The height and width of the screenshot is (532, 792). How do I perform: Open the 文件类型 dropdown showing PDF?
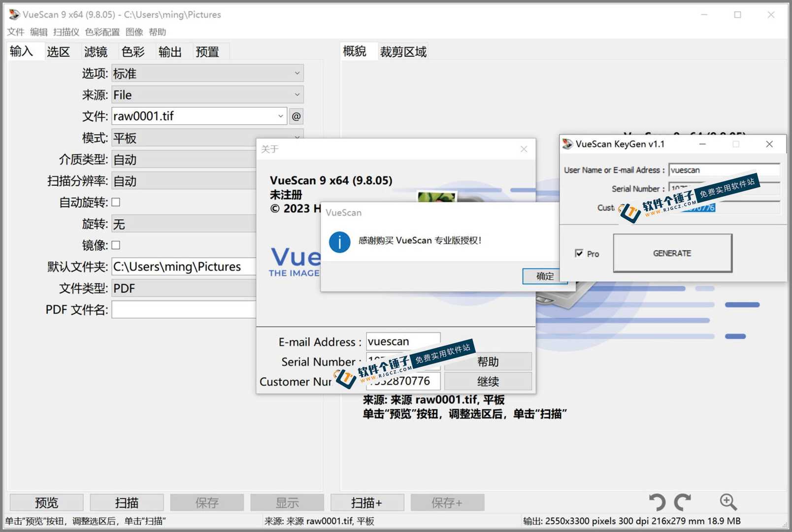coord(184,288)
